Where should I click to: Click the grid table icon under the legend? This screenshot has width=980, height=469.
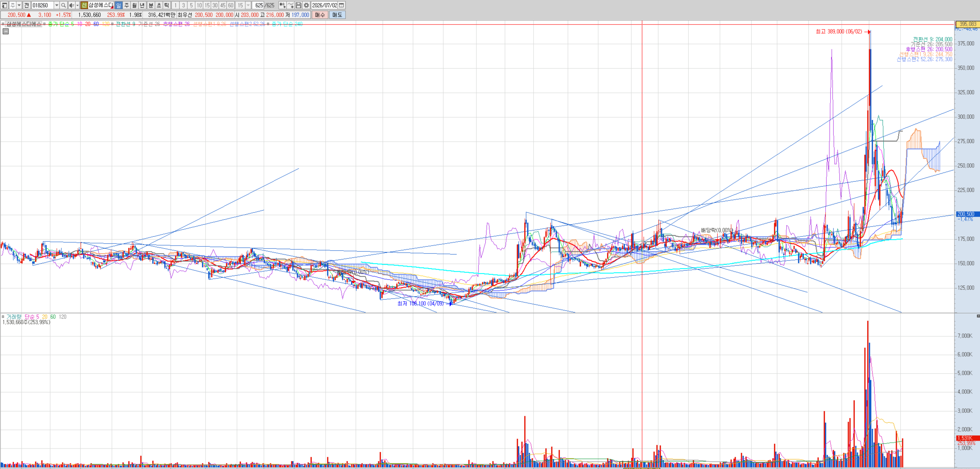click(6, 31)
